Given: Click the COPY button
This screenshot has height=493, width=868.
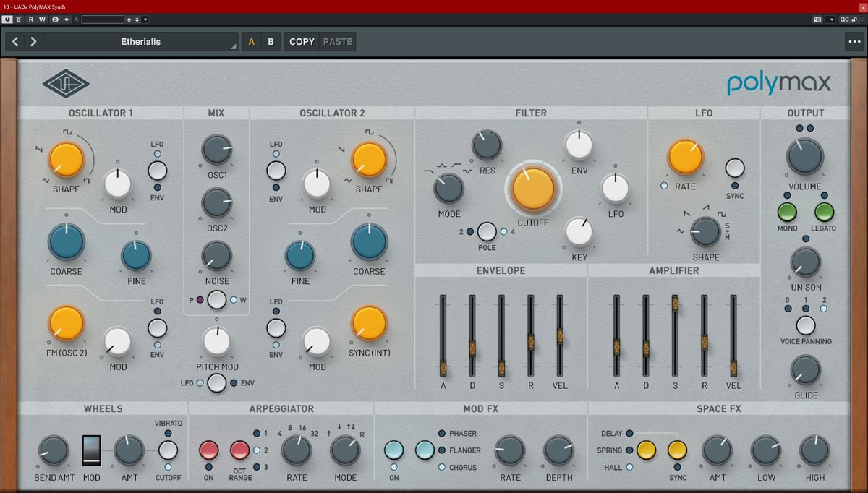Looking at the screenshot, I should pyautogui.click(x=302, y=42).
